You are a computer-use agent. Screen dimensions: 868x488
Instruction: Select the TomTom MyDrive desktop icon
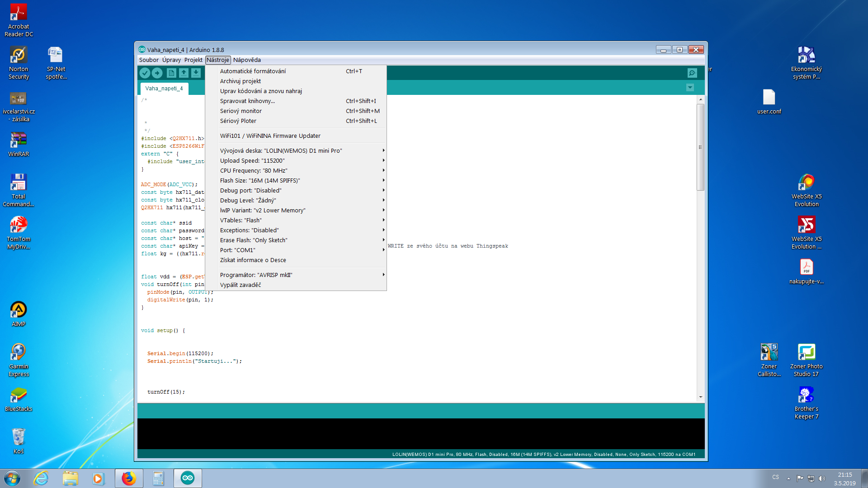tap(19, 233)
